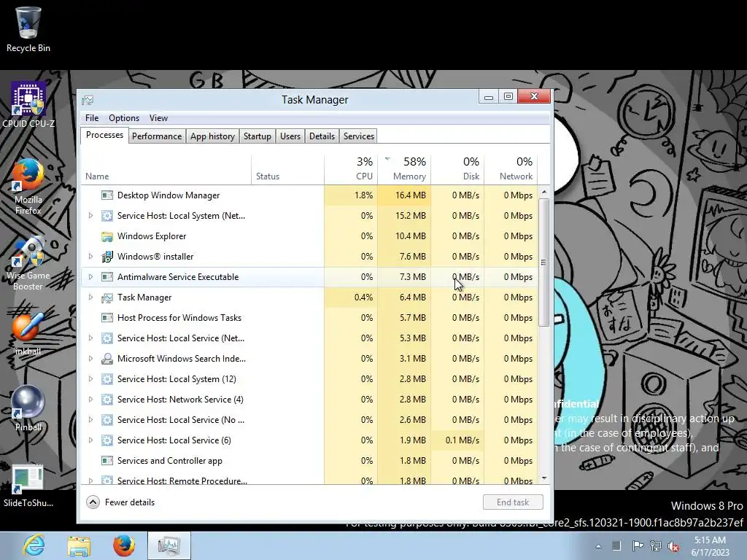Click the Desktop Window Manager process icon

(x=107, y=195)
